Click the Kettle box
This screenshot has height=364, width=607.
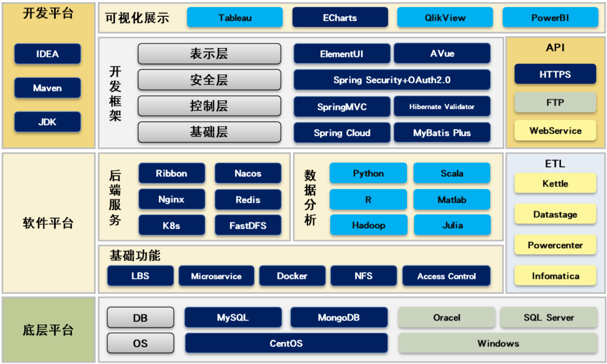(555, 183)
